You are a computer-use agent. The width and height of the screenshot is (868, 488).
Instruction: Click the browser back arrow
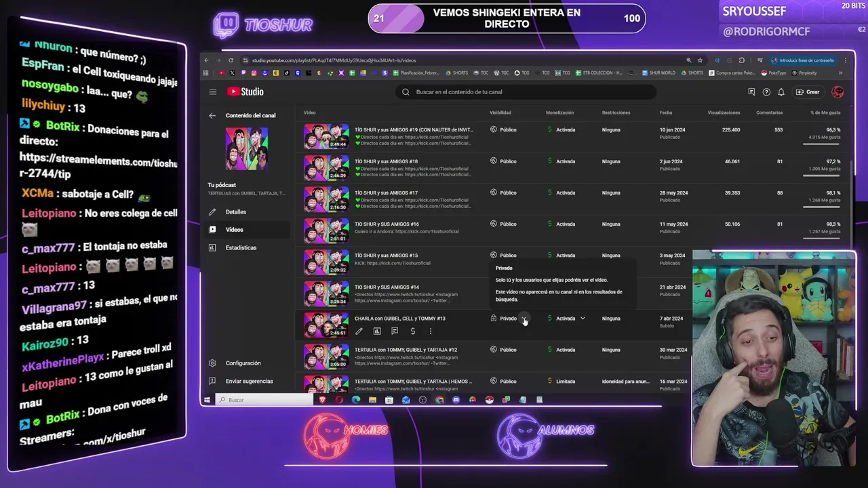[x=207, y=60]
